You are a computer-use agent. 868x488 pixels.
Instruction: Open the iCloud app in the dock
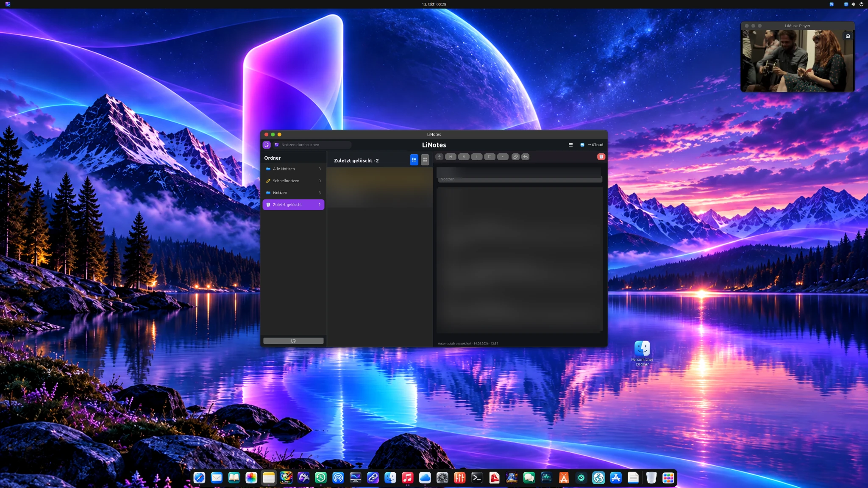[425, 478]
